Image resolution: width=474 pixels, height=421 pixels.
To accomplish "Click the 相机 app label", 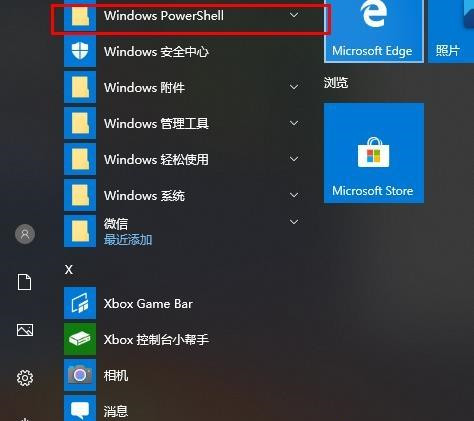I will [x=116, y=376].
